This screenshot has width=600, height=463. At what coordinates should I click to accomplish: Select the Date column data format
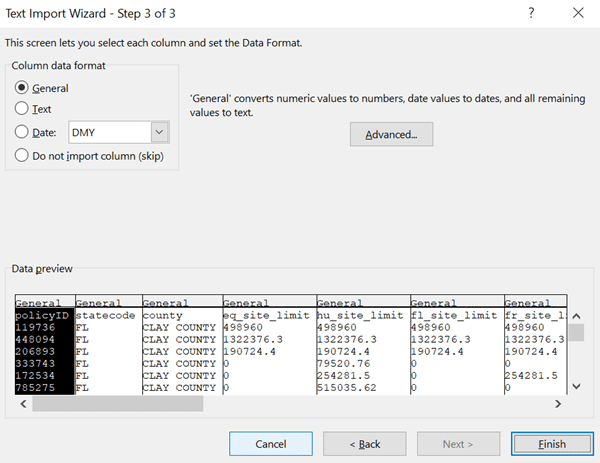click(x=23, y=132)
